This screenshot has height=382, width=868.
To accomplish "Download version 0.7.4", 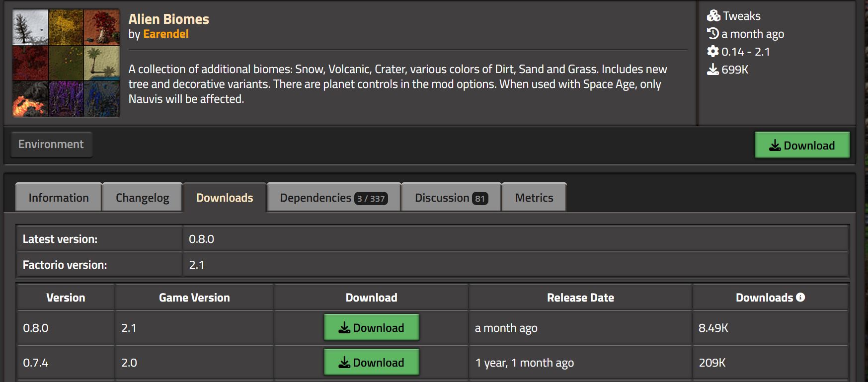I will pyautogui.click(x=372, y=362).
